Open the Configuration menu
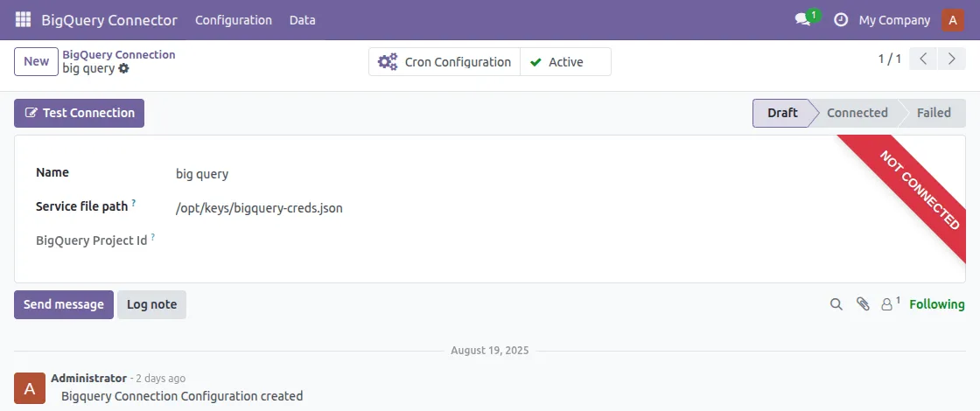 point(234,20)
